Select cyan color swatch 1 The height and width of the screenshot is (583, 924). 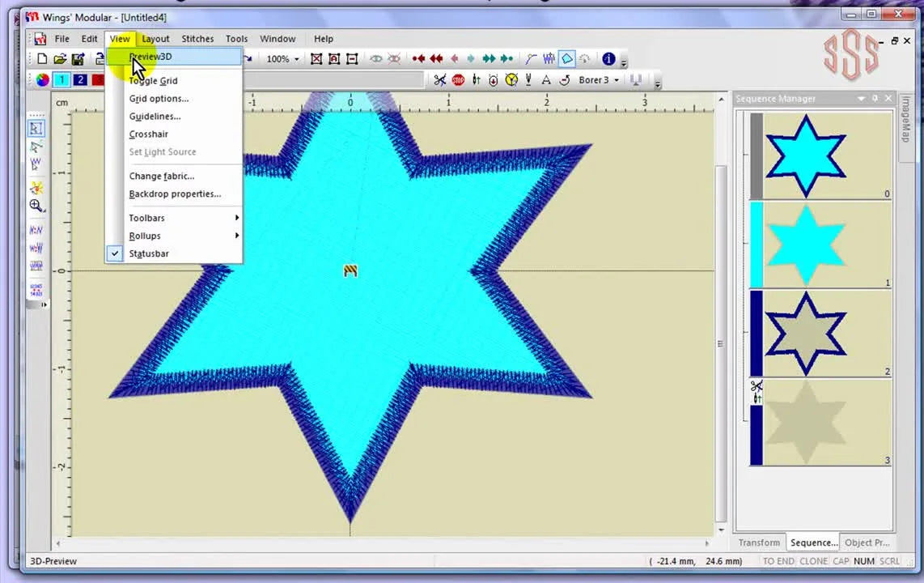click(x=61, y=80)
